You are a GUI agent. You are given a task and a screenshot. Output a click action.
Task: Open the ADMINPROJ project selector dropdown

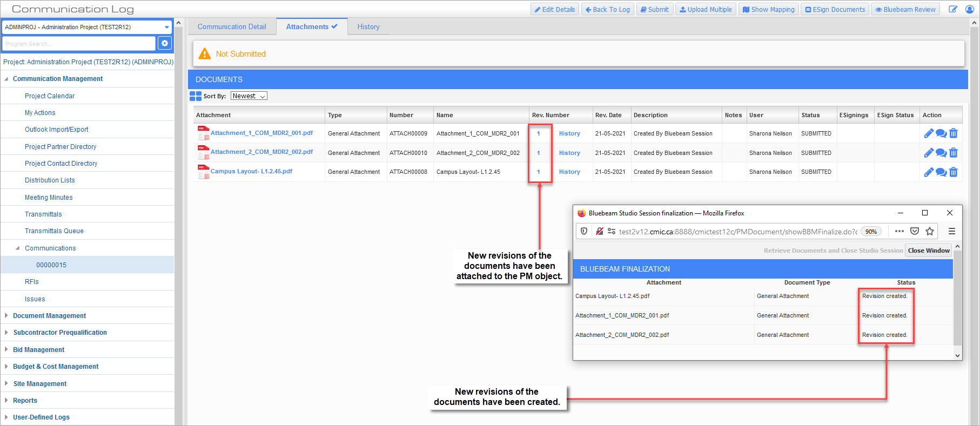pos(87,27)
